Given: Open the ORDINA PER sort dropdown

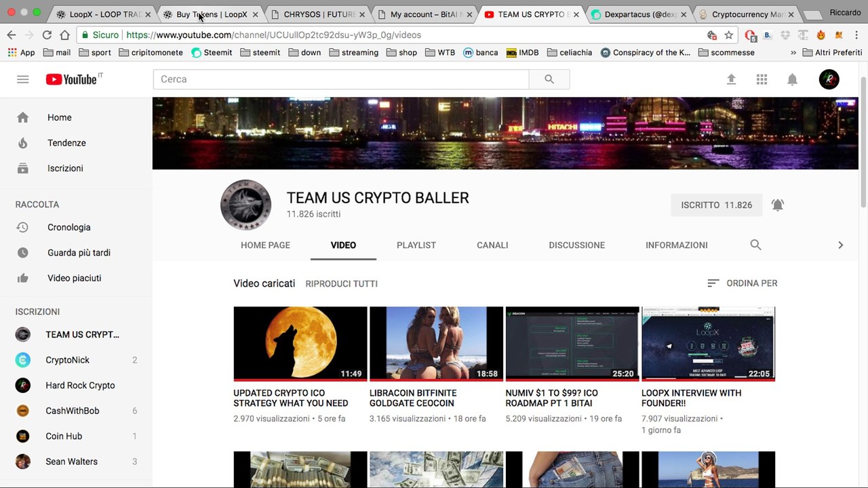Looking at the screenshot, I should pos(742,283).
